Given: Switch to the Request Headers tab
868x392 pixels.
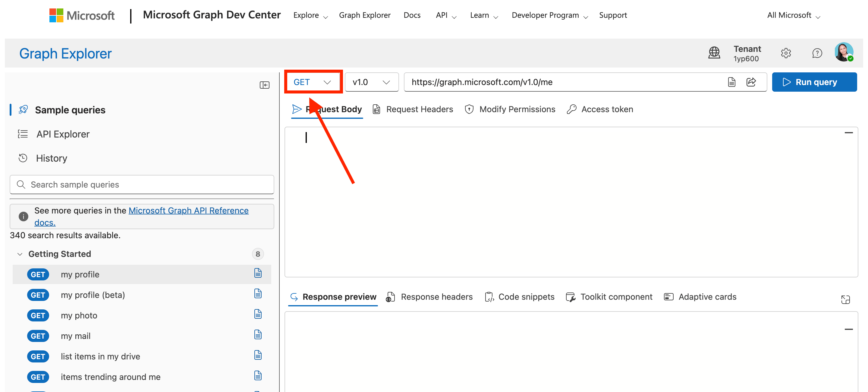Looking at the screenshot, I should tap(413, 109).
